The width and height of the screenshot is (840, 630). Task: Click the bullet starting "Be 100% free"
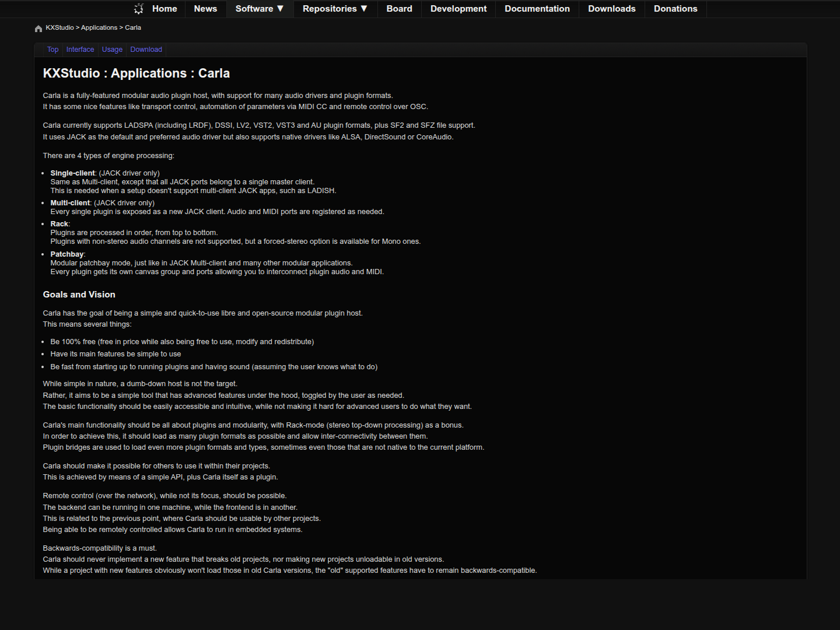pyautogui.click(x=182, y=342)
